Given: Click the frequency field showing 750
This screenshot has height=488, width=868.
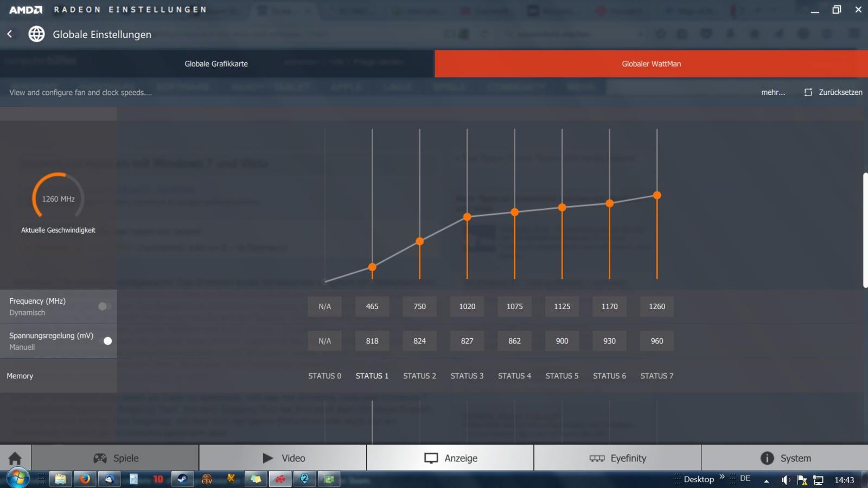Looking at the screenshot, I should pos(419,306).
